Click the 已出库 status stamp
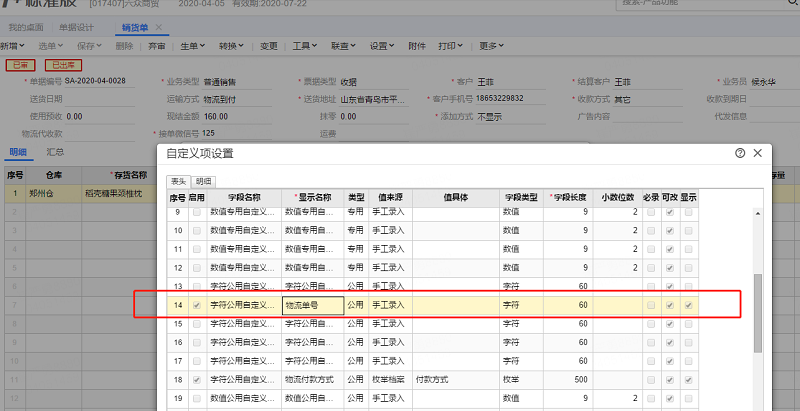800x411 pixels. click(62, 64)
